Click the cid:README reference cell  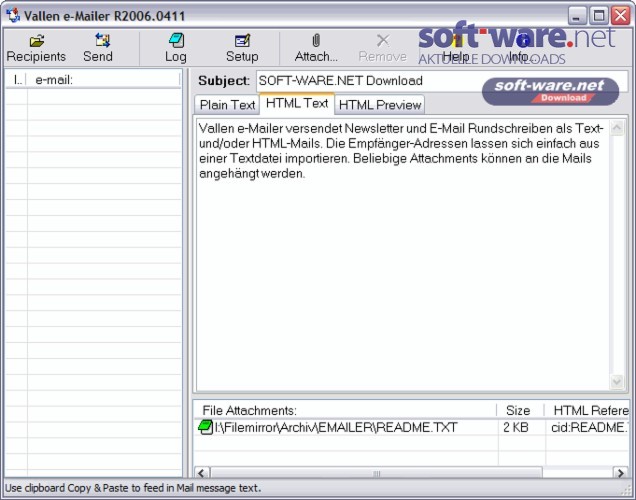(588, 427)
